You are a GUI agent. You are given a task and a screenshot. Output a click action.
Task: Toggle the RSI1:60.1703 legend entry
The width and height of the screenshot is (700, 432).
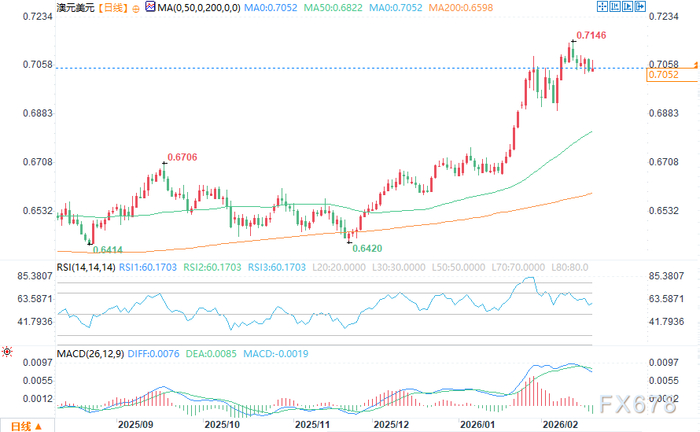click(148, 267)
